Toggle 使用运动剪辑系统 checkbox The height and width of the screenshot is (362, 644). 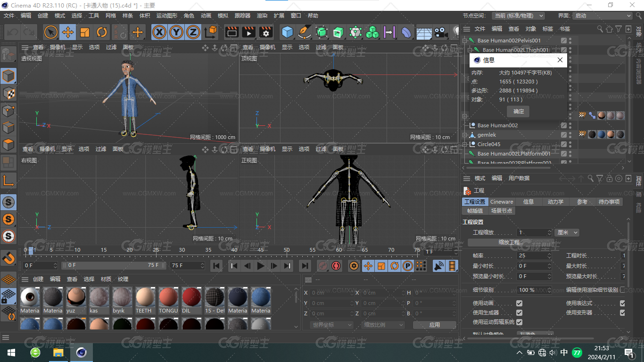(519, 322)
